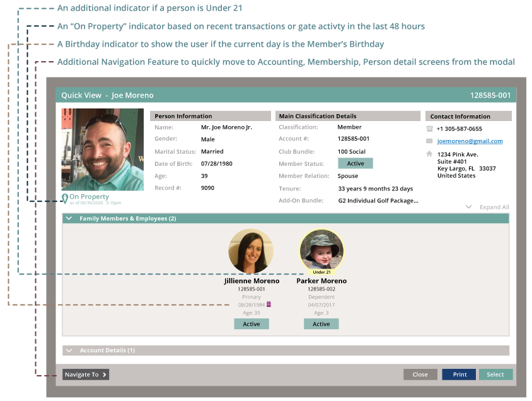Image resolution: width=532 pixels, height=401 pixels.
Task: Click the Active badge under Parker Moreno
Action: tap(321, 324)
